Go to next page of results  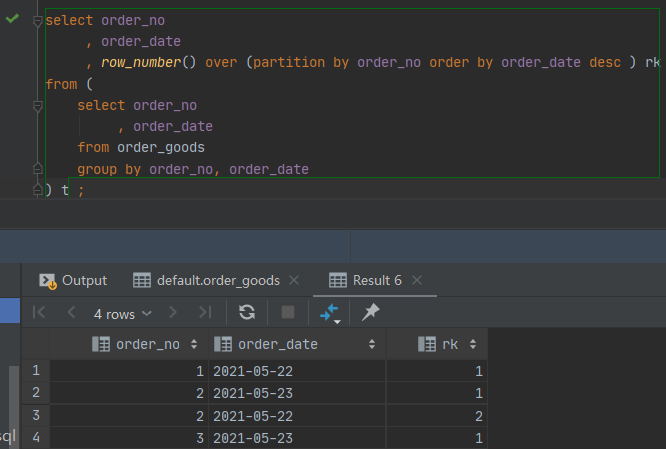pyautogui.click(x=173, y=313)
